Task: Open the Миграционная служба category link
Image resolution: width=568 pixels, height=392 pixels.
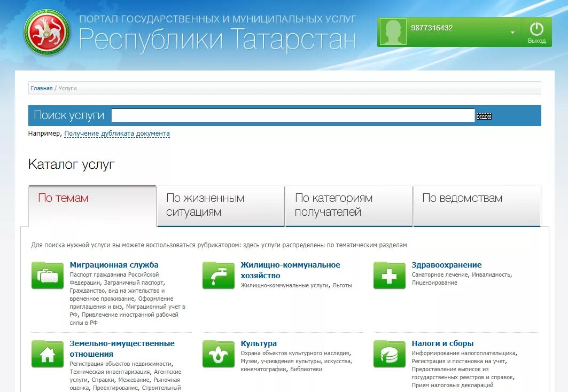Action: [114, 265]
